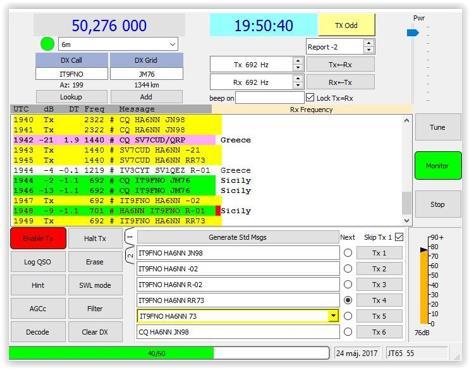470x369 pixels.
Task: Select the Next radio for Tx 5
Action: (348, 316)
